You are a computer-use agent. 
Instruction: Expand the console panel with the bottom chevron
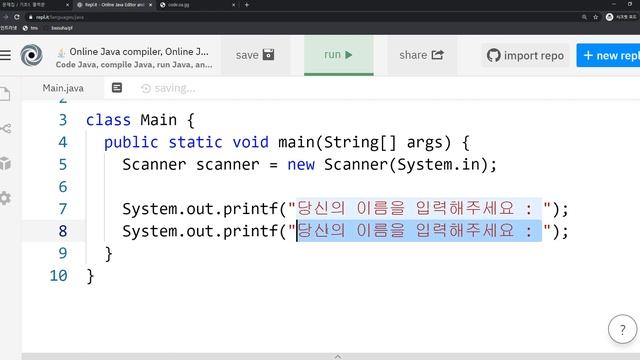point(338,356)
